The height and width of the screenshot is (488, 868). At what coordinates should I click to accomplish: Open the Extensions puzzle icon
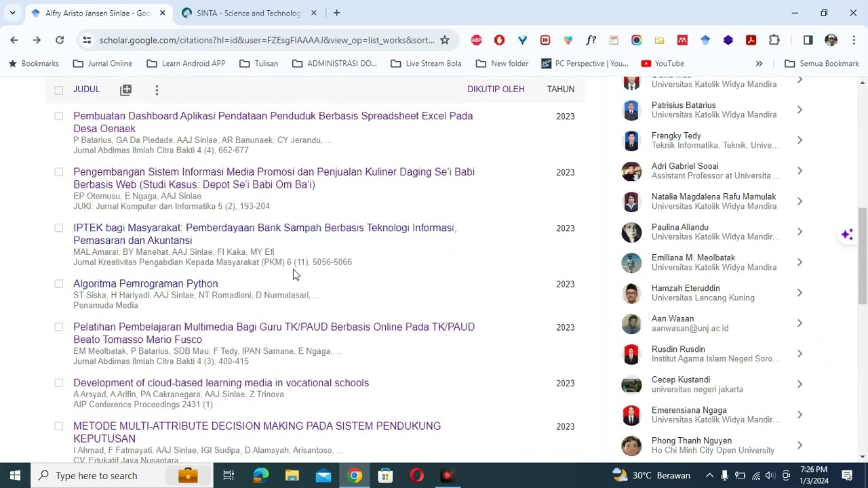tap(774, 40)
